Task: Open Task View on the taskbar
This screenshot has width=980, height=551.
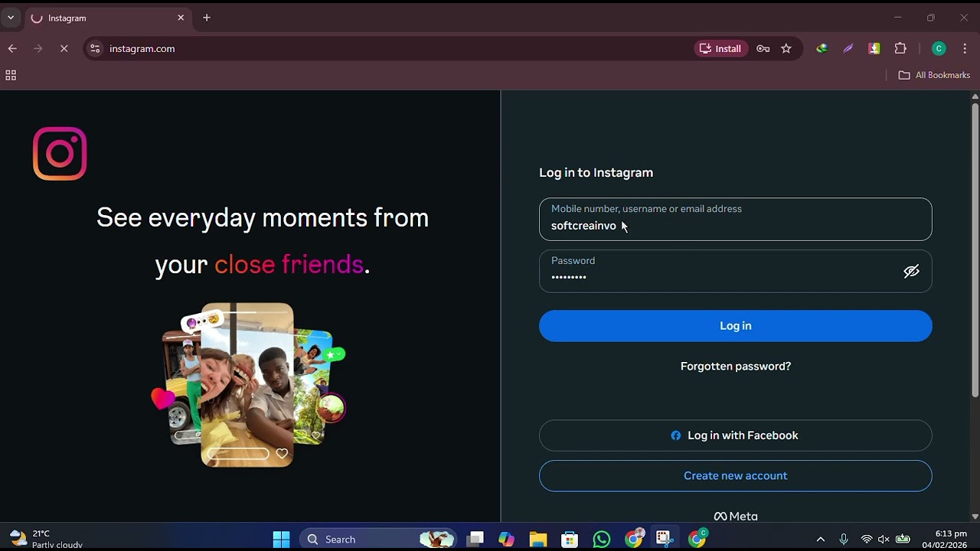Action: [475, 540]
